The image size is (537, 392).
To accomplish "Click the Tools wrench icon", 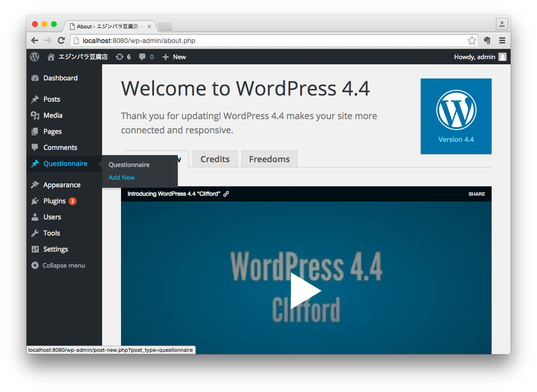I will click(x=35, y=233).
